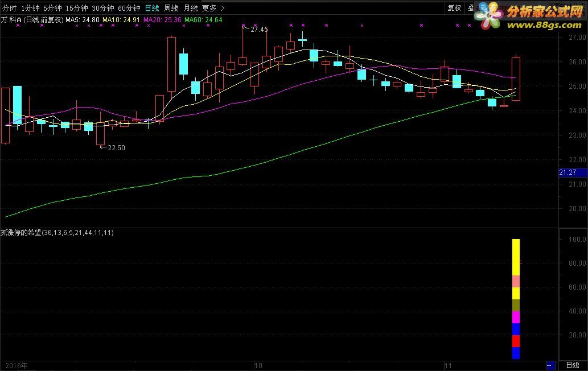Select the 5分钟 period tab
This screenshot has width=588, height=371.
click(x=52, y=8)
